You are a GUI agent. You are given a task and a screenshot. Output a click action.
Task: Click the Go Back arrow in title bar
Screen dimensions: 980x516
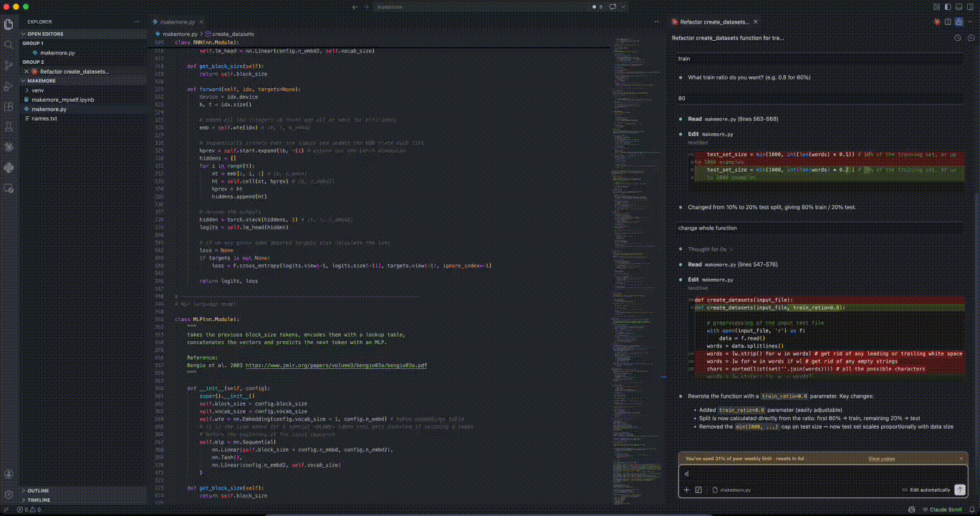(x=355, y=6)
